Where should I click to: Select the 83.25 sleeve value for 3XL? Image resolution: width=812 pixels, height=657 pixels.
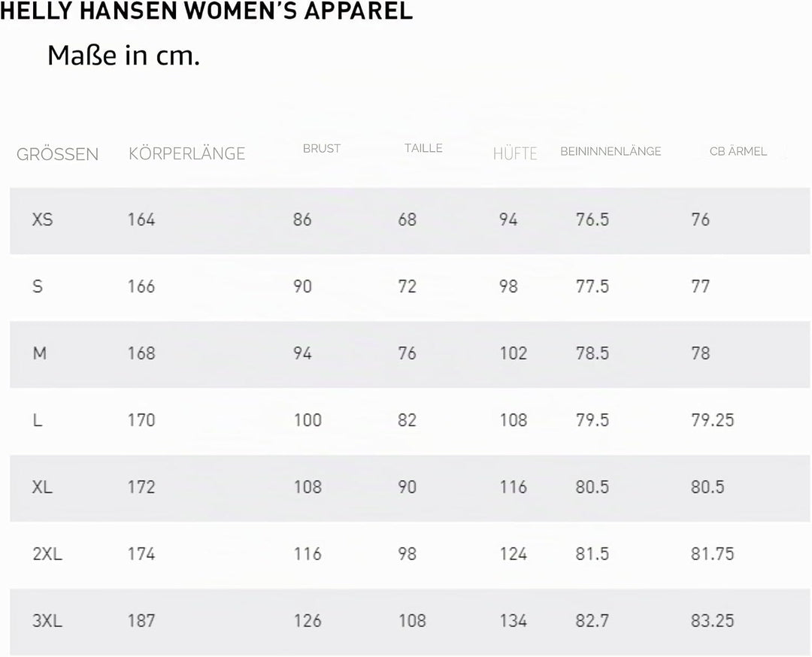713,620
